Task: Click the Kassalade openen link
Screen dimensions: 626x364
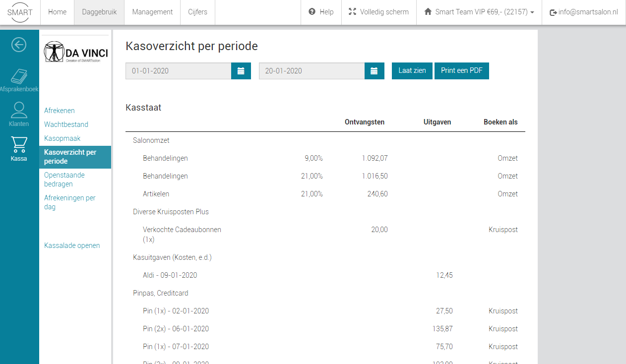Action: (72, 245)
